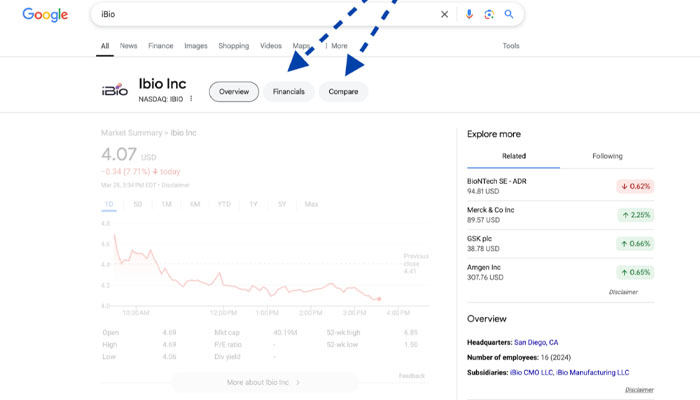Expand the More search categories menu
Image resolution: width=700 pixels, height=400 pixels.
pyautogui.click(x=336, y=46)
